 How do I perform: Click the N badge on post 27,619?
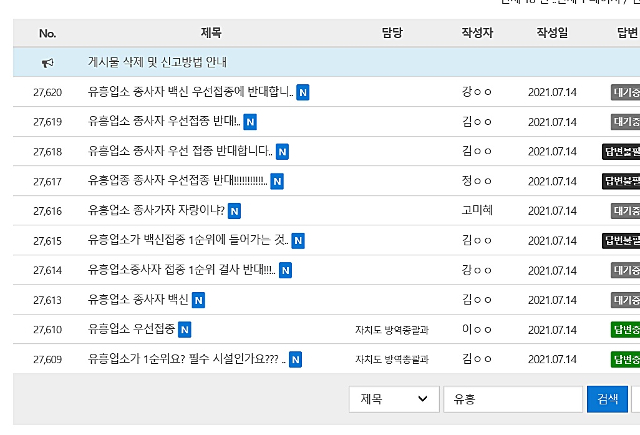pos(250,122)
